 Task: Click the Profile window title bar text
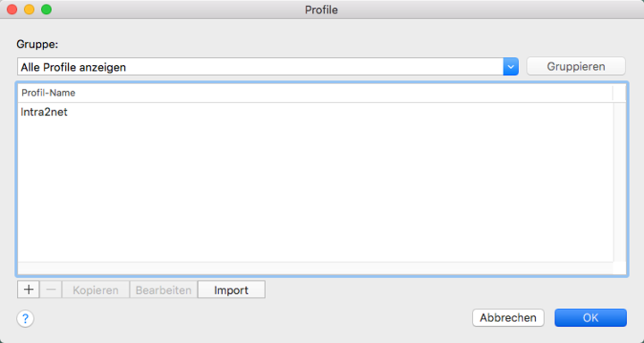[x=321, y=10]
